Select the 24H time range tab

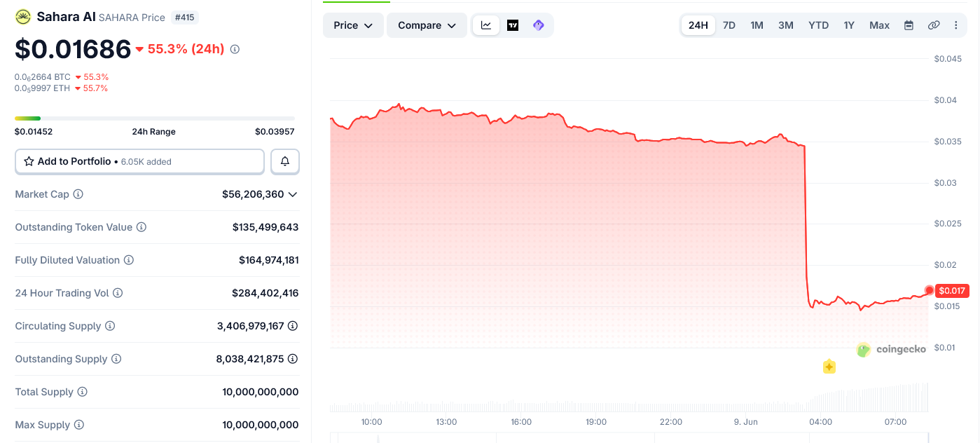698,25
